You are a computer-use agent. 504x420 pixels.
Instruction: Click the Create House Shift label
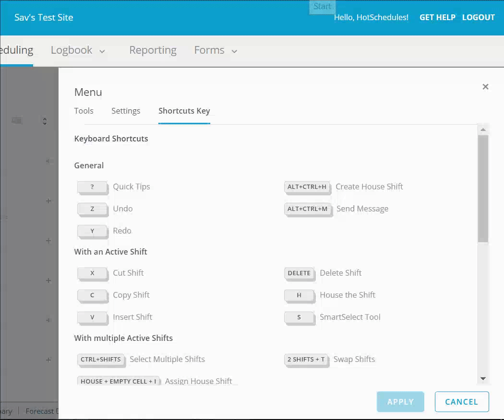369,187
